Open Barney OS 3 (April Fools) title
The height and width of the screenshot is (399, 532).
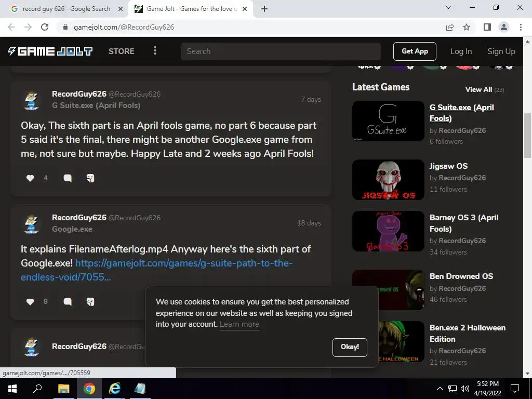464,223
